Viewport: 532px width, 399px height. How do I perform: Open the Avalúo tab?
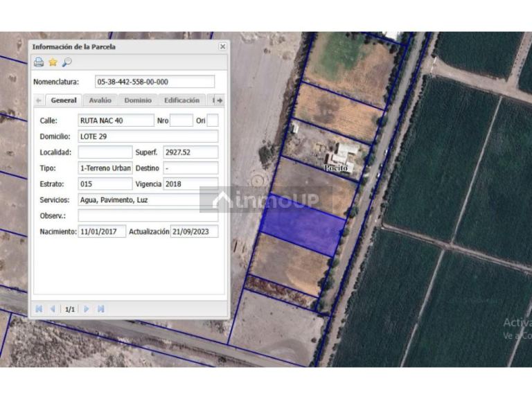[x=100, y=100]
